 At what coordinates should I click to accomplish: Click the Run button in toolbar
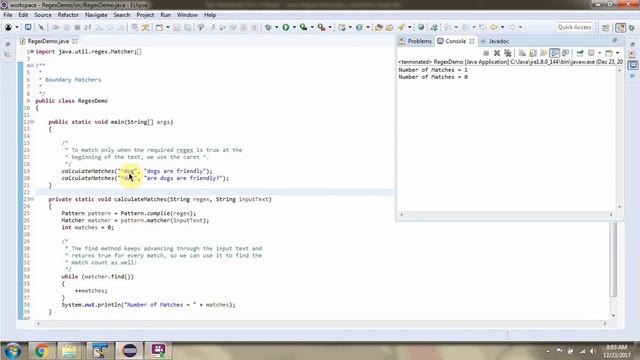pos(286,27)
